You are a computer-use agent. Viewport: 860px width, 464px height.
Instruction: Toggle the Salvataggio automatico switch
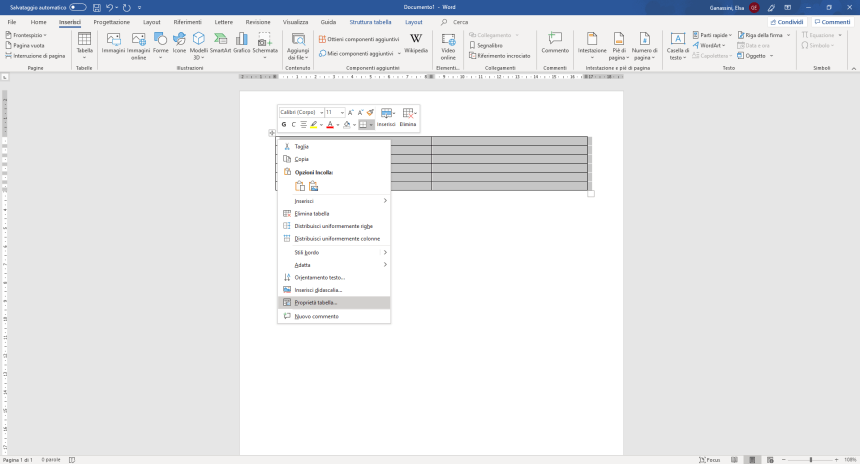click(x=77, y=7)
